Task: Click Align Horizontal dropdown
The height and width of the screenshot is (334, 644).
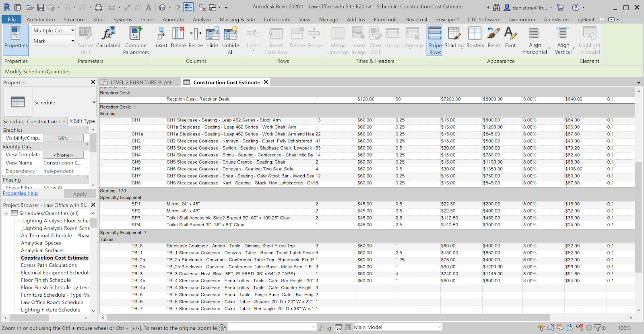Action: click(535, 40)
